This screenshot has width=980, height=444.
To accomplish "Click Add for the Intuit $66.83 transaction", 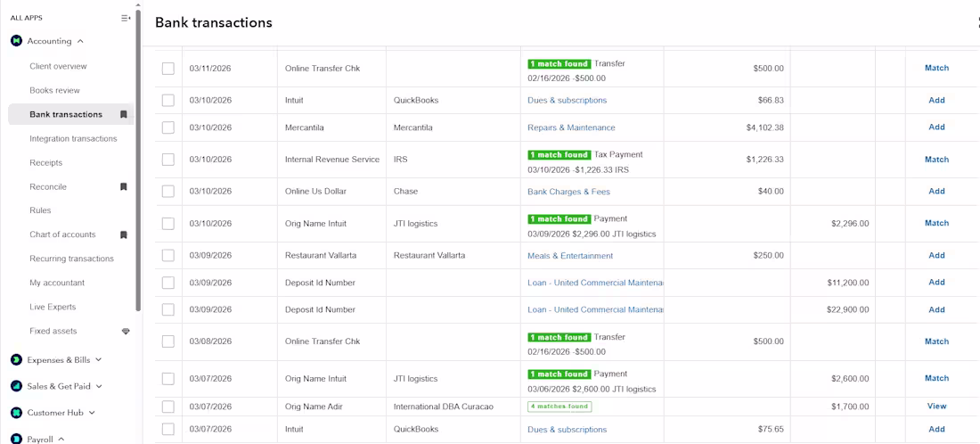I will pyautogui.click(x=936, y=100).
